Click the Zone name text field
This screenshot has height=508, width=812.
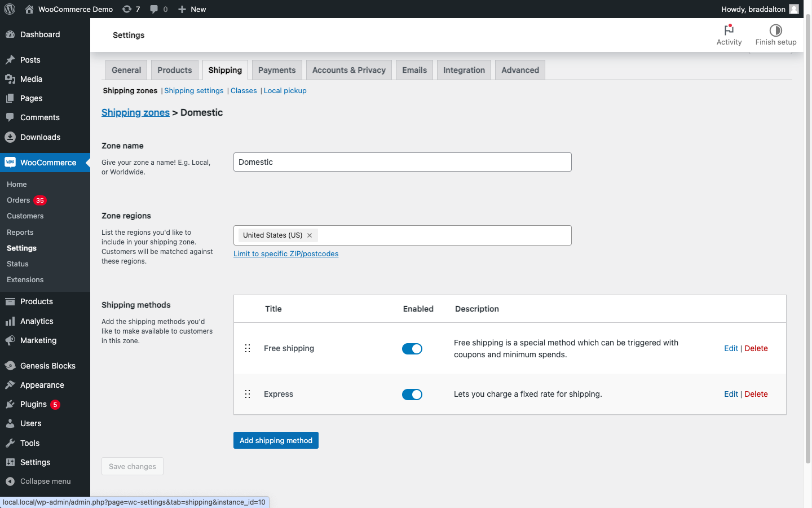coord(402,162)
